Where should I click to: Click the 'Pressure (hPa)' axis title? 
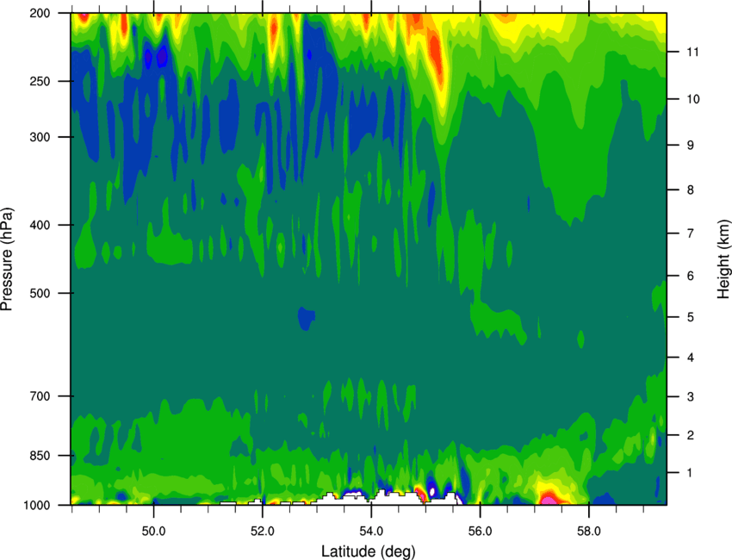click(7, 258)
